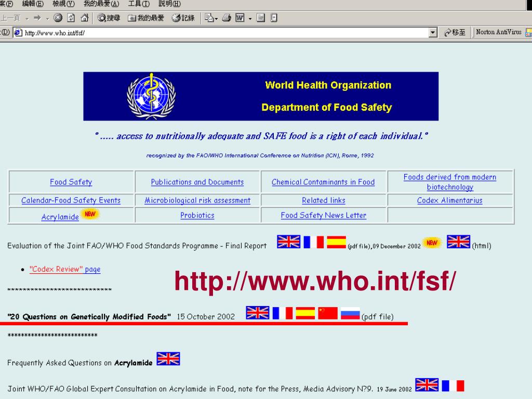Open the Edit (編輯) menu

33,4
